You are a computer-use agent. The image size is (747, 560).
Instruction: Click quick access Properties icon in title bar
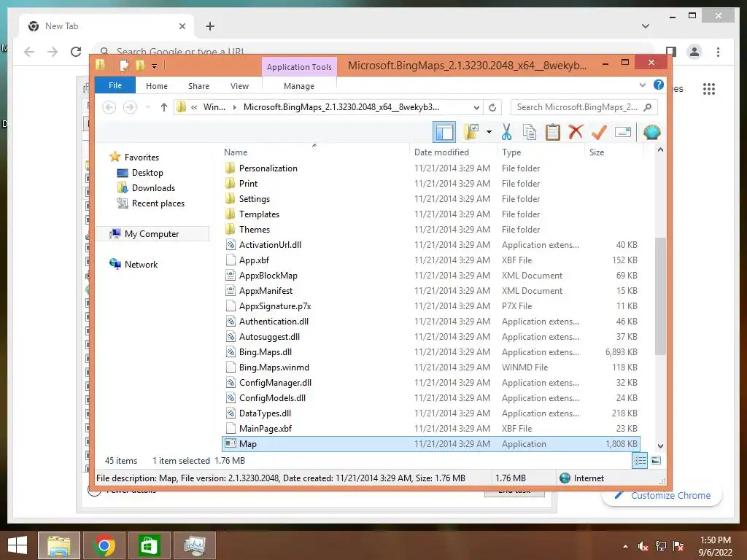pos(124,65)
